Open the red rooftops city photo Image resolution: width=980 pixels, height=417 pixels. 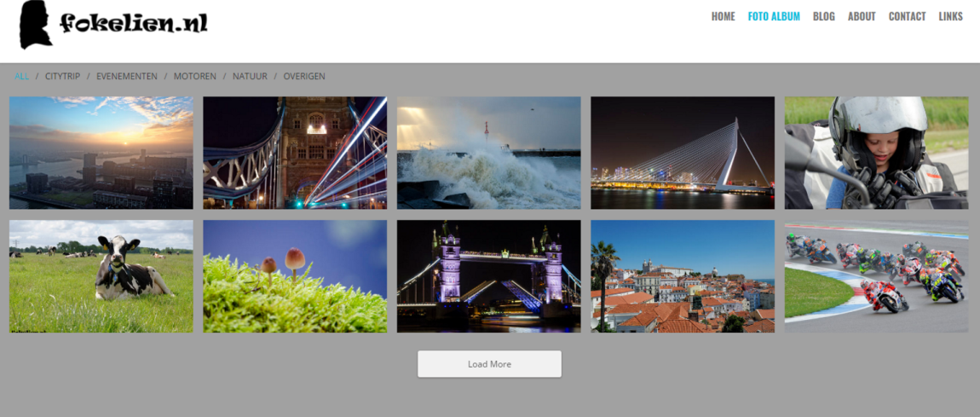(683, 276)
